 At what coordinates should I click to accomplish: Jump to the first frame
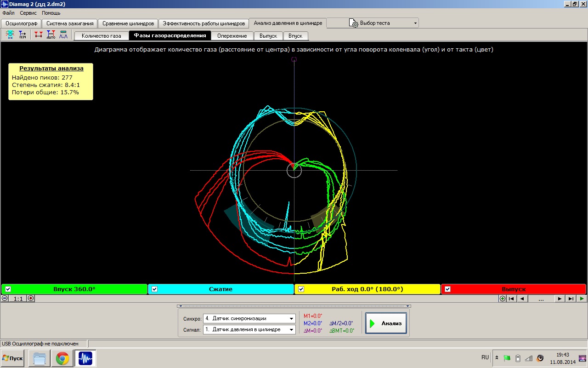click(511, 299)
